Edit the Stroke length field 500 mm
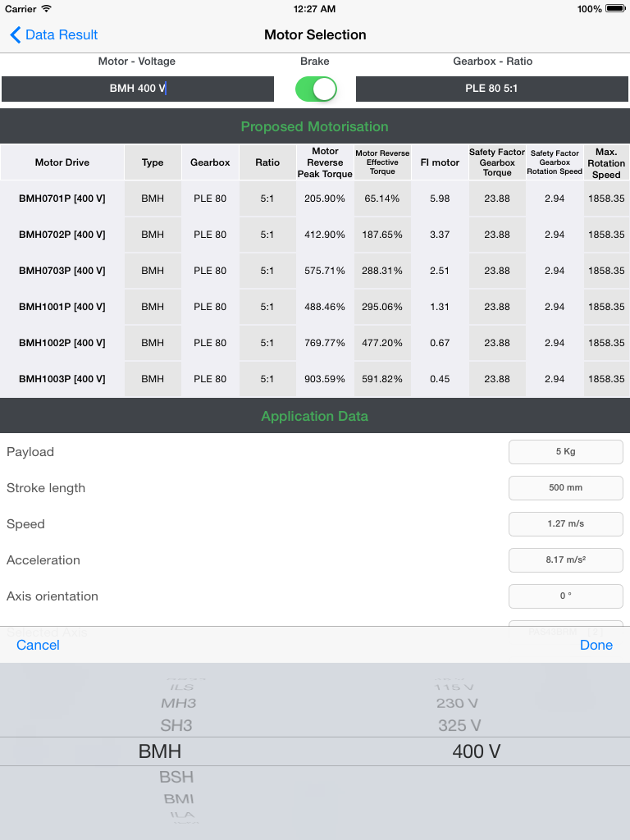 [566, 487]
